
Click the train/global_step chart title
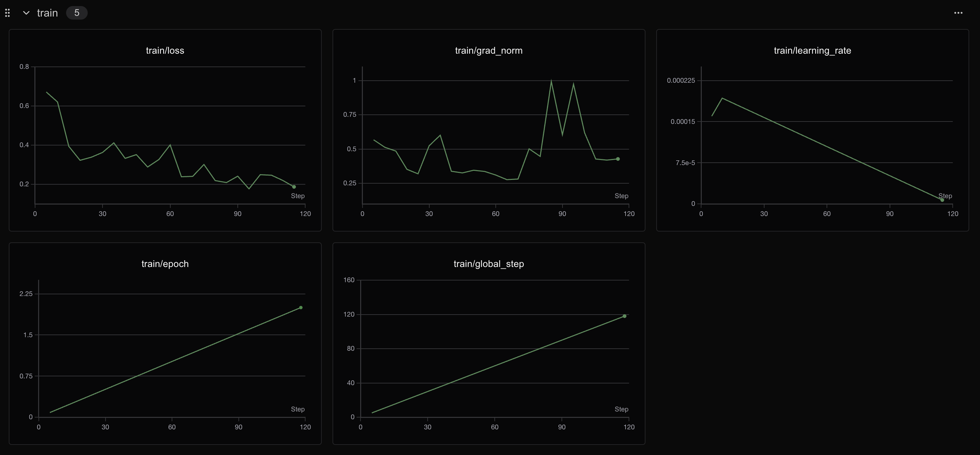click(488, 264)
